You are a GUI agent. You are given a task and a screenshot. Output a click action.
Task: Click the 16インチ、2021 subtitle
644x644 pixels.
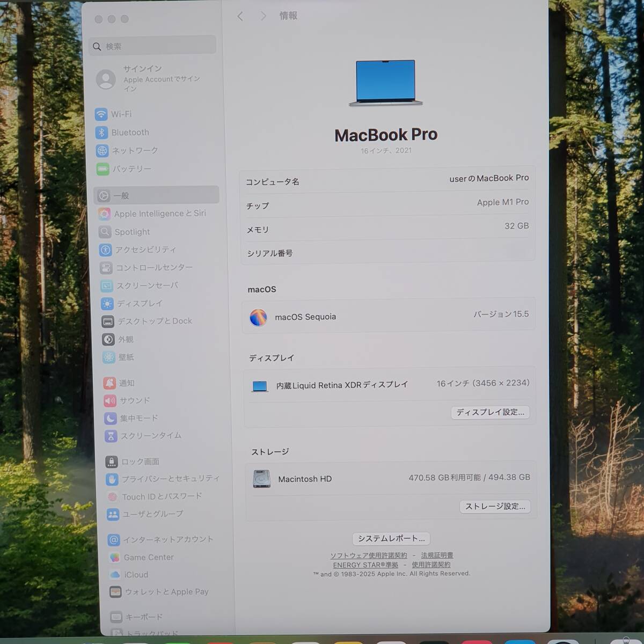point(386,151)
